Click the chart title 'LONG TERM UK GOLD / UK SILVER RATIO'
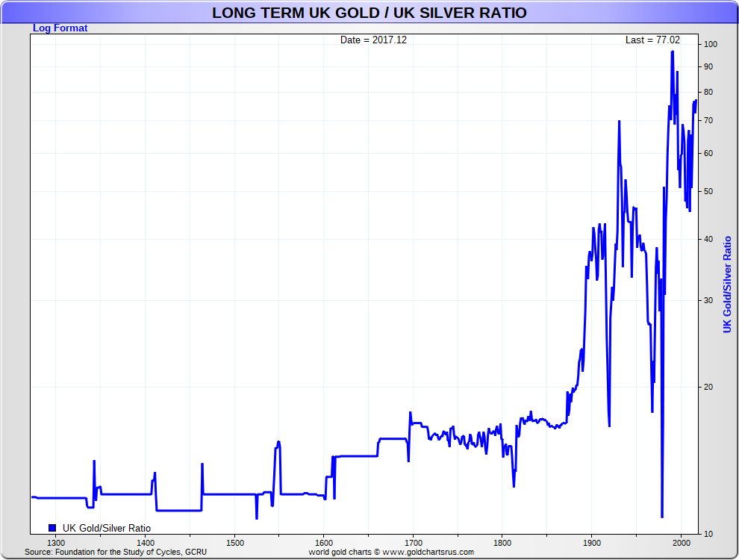Image resolution: width=739 pixels, height=560 pixels. click(369, 13)
